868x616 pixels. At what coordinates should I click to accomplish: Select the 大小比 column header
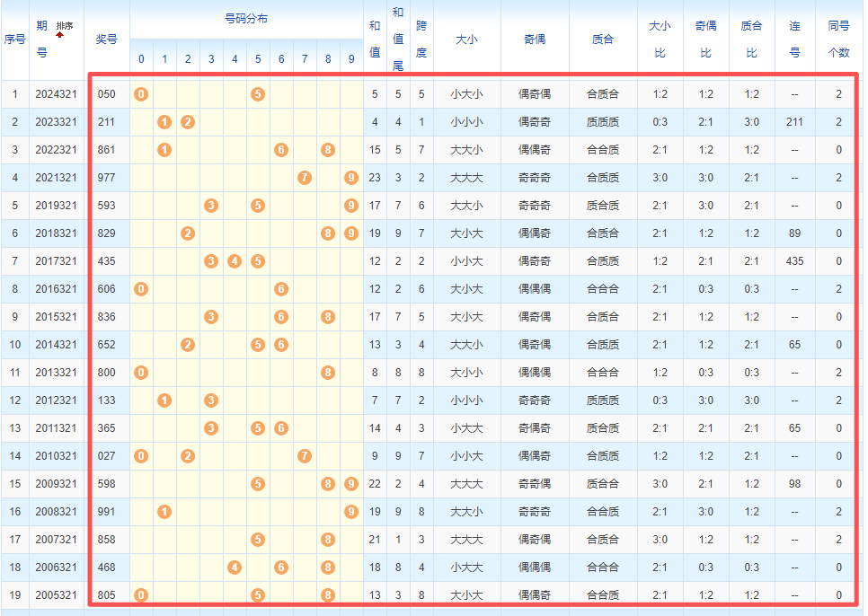coord(660,39)
